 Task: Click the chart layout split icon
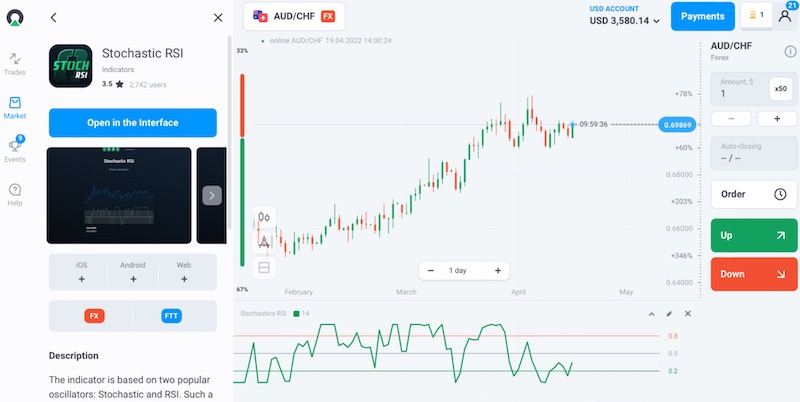[264, 267]
